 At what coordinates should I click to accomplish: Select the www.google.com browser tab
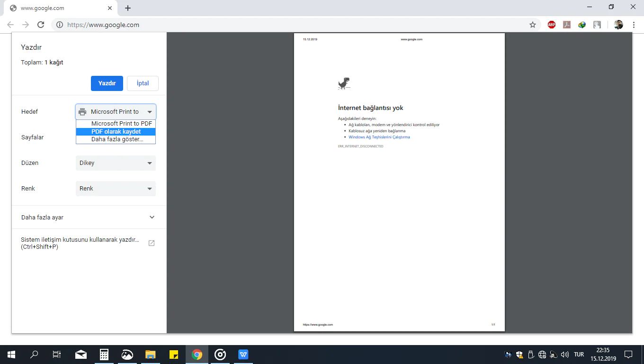(x=60, y=8)
